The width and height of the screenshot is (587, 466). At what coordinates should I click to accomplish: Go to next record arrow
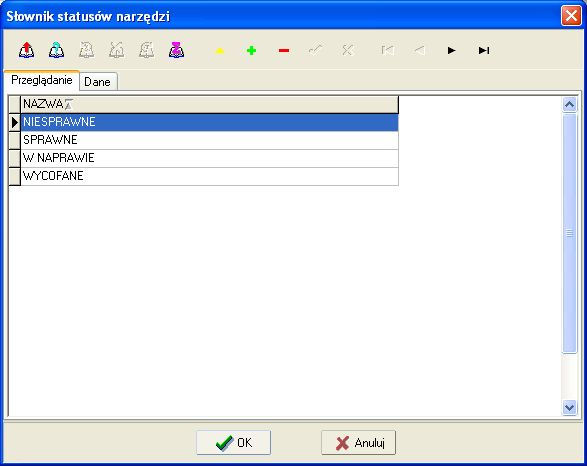click(451, 50)
